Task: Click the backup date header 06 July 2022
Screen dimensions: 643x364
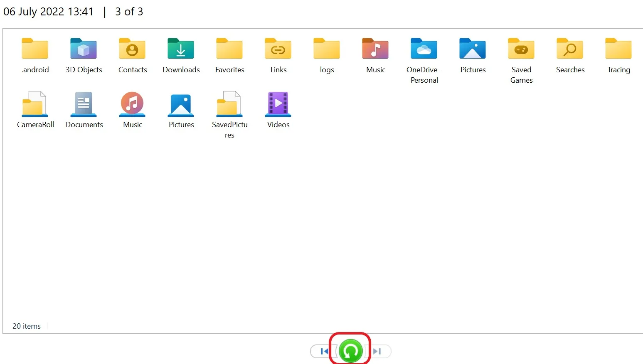Action: (x=48, y=12)
